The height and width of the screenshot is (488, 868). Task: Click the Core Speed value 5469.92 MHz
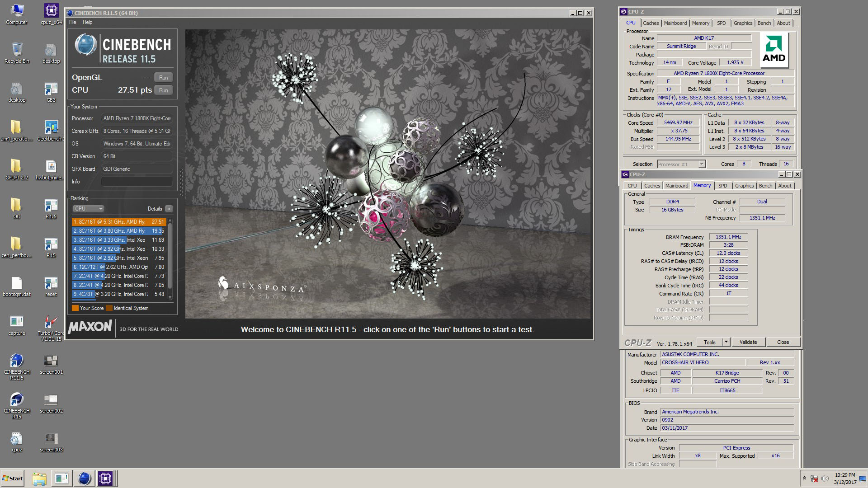click(x=678, y=123)
